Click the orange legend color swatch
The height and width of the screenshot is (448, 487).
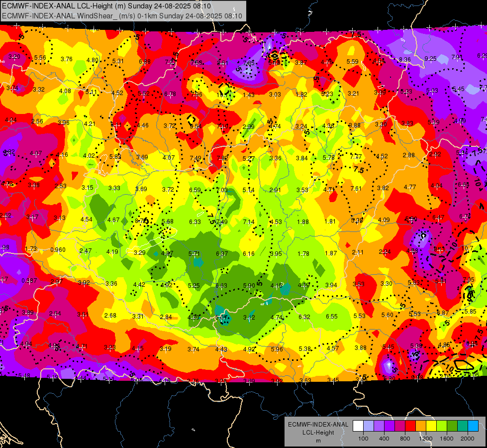pos(421,426)
